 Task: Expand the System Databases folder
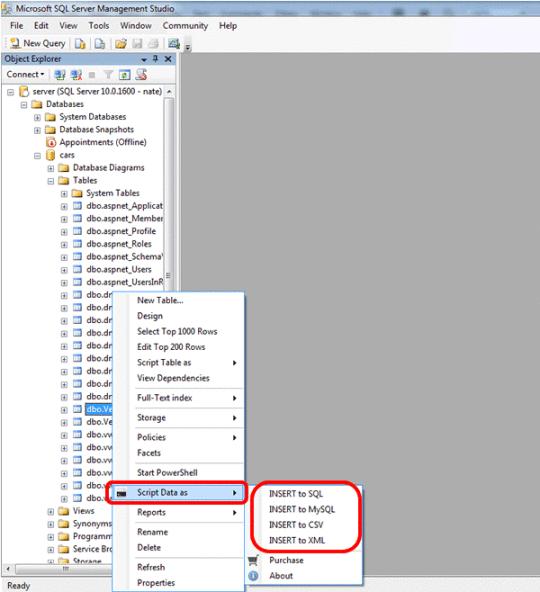37,117
